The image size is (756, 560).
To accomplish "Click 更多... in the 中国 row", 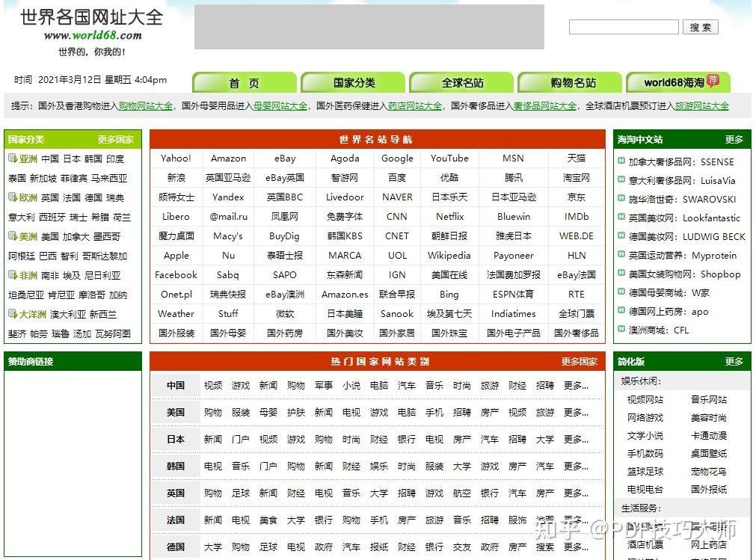I will click(576, 386).
